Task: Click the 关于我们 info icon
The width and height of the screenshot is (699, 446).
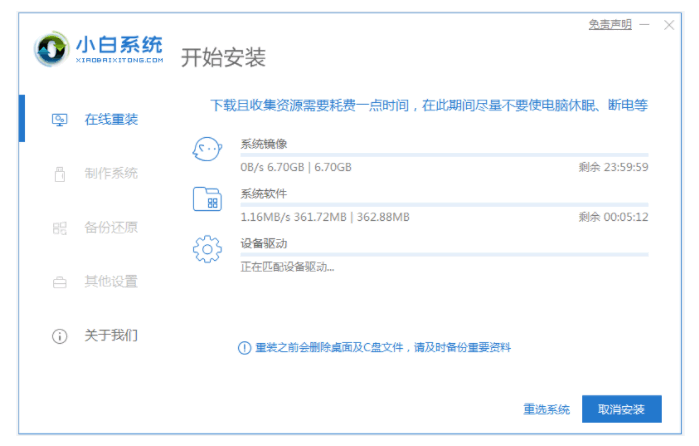Action: click(x=60, y=336)
